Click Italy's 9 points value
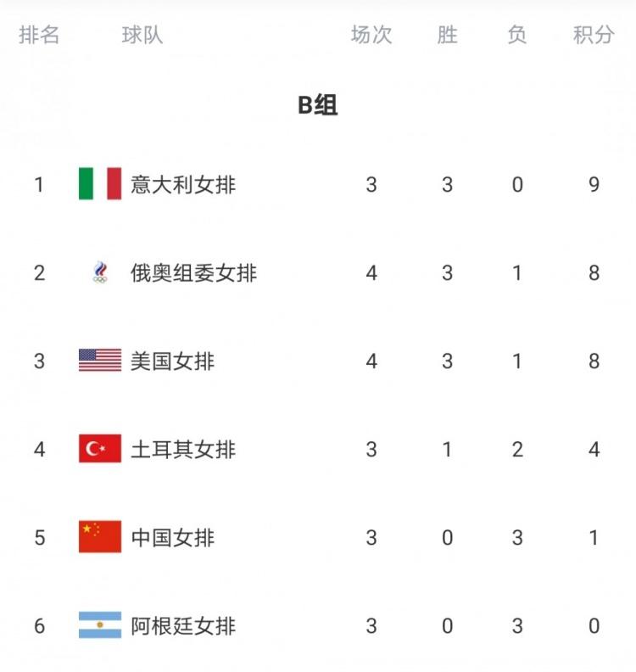This screenshot has height=672, width=636. click(x=594, y=184)
